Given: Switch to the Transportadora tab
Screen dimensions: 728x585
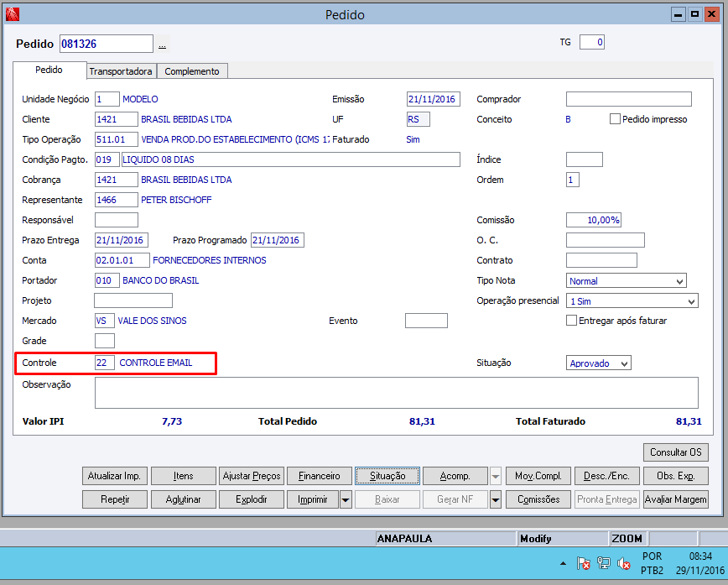Looking at the screenshot, I should coord(121,71).
